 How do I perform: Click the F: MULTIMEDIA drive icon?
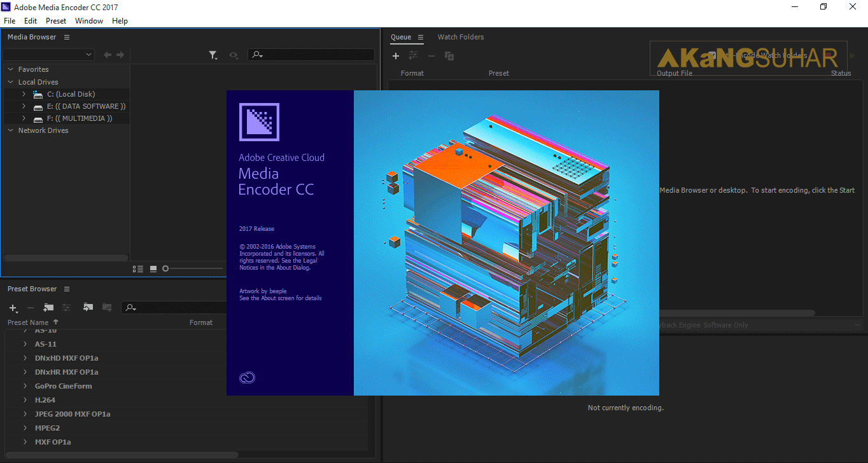click(38, 118)
